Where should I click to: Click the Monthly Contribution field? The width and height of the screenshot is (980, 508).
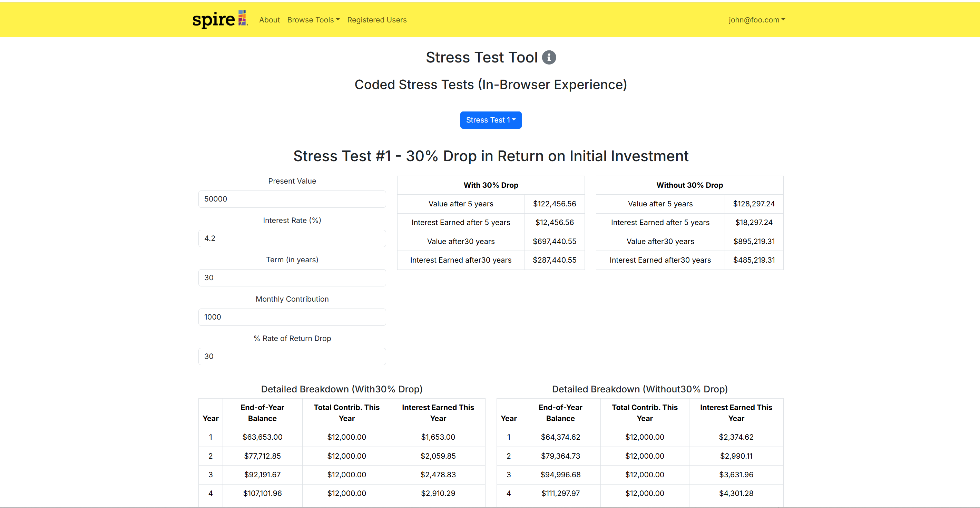pyautogui.click(x=292, y=317)
